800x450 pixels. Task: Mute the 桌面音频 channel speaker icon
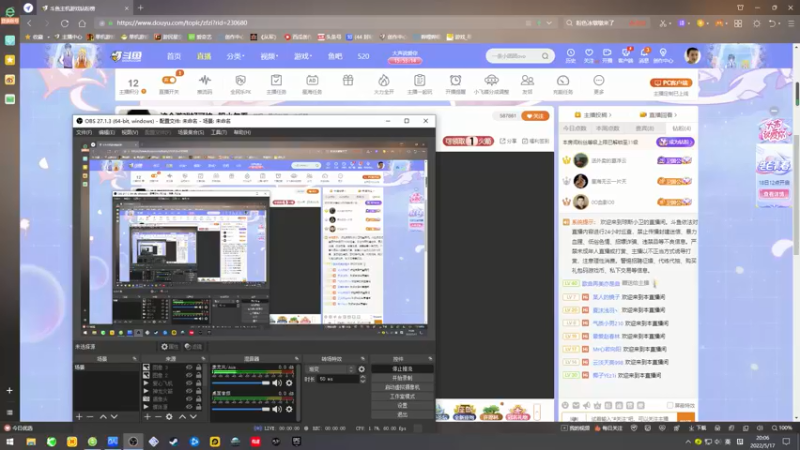tap(277, 409)
